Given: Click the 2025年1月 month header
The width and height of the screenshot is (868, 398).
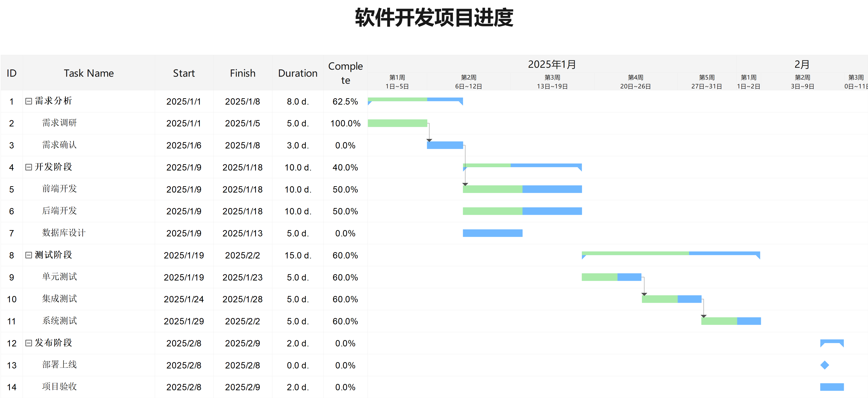Looking at the screenshot, I should pyautogui.click(x=552, y=64).
